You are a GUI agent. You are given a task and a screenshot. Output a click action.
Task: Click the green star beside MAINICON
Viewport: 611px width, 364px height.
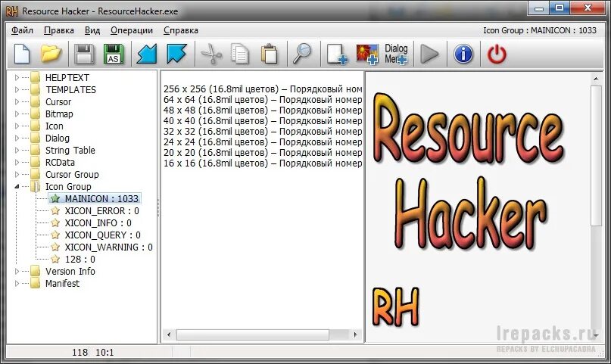55,198
